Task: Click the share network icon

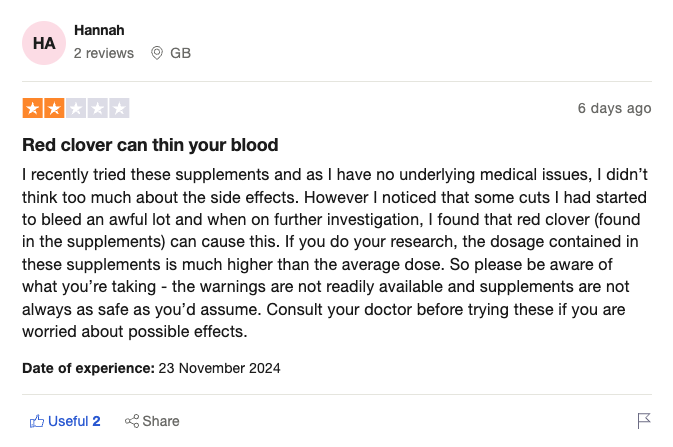Action: point(131,421)
